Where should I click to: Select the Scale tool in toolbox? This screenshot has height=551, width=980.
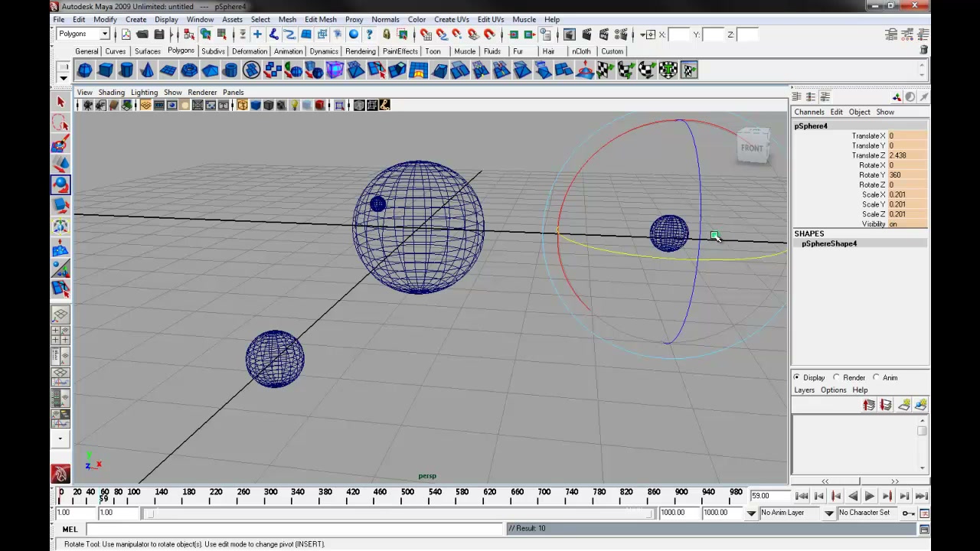pos(60,205)
